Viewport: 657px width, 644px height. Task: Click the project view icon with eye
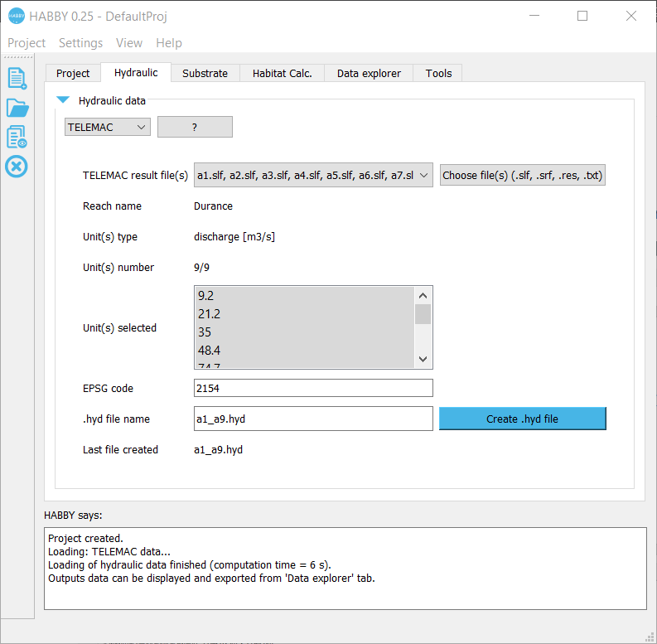click(x=17, y=137)
